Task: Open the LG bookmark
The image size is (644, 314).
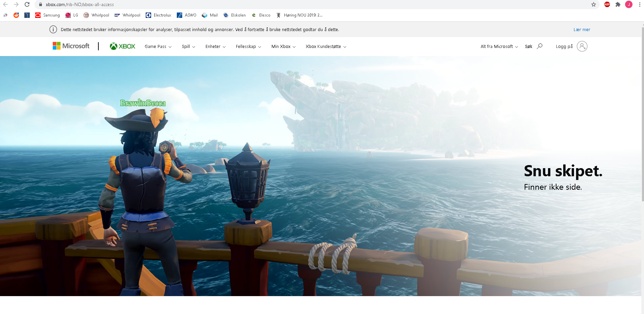Action: 72,15
